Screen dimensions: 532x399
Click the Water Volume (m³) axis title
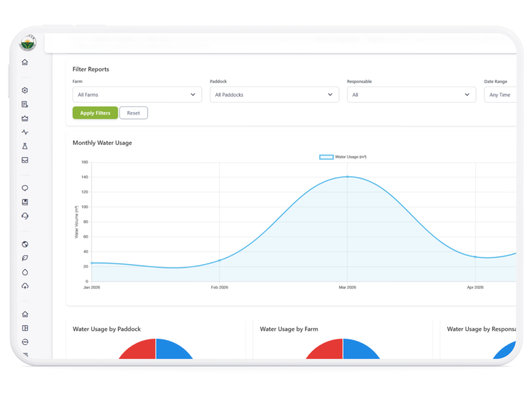pos(77,222)
